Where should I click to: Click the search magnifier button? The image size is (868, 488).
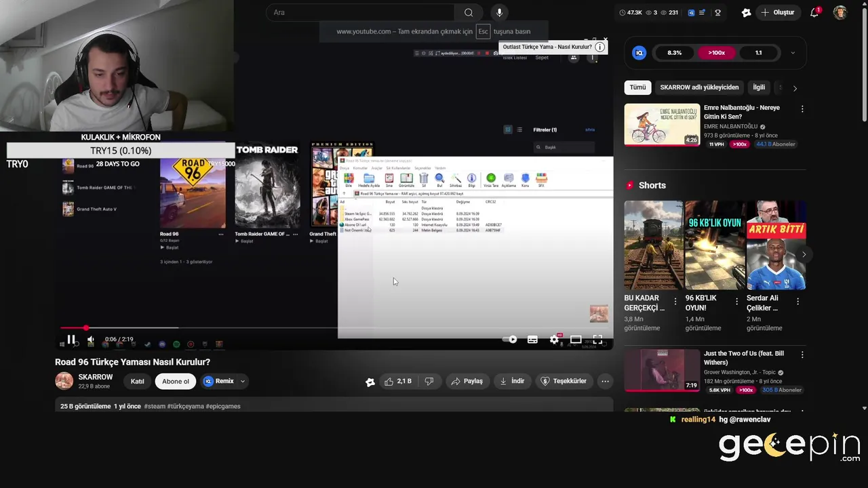click(469, 12)
